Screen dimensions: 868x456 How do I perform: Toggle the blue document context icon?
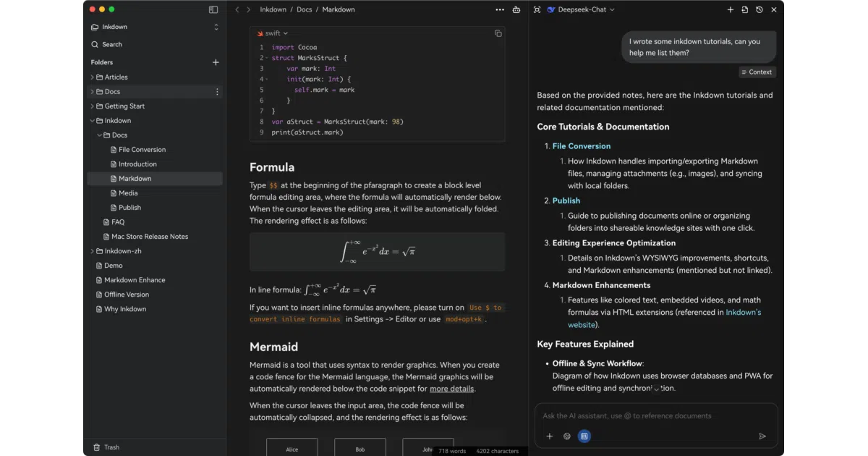(x=584, y=436)
